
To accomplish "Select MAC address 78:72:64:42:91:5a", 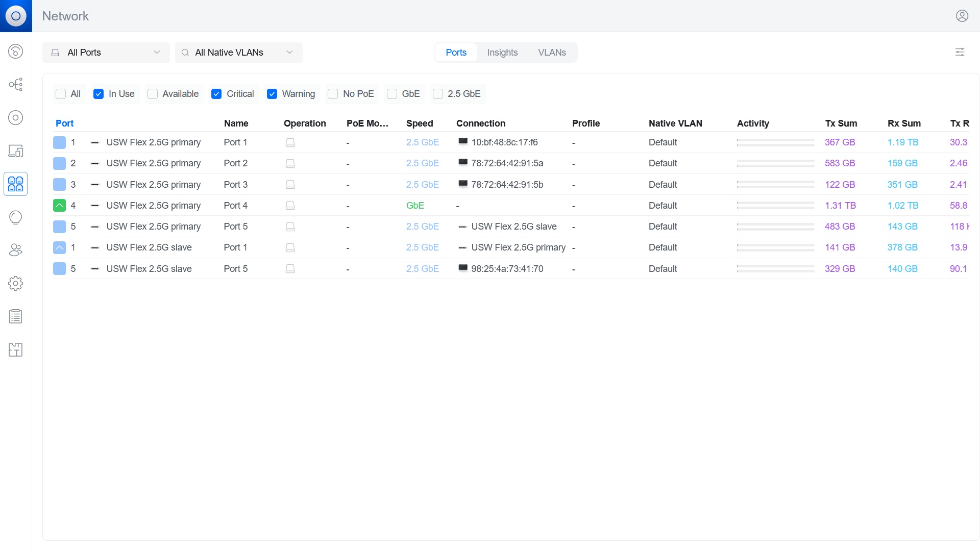I will [x=507, y=163].
